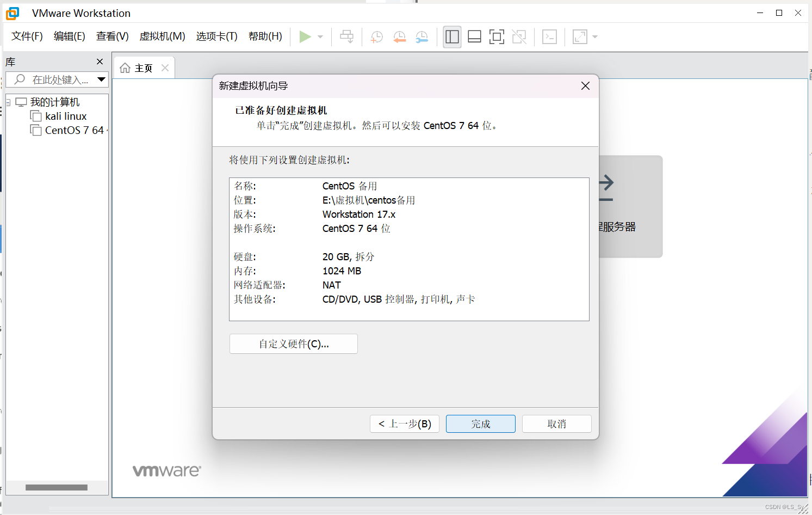Click the library horizontal scrollbar
The height and width of the screenshot is (515, 812).
click(57, 487)
